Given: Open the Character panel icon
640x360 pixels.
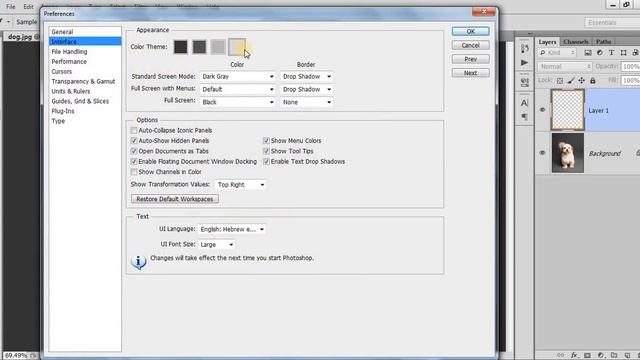Looking at the screenshot, I should click(x=524, y=102).
